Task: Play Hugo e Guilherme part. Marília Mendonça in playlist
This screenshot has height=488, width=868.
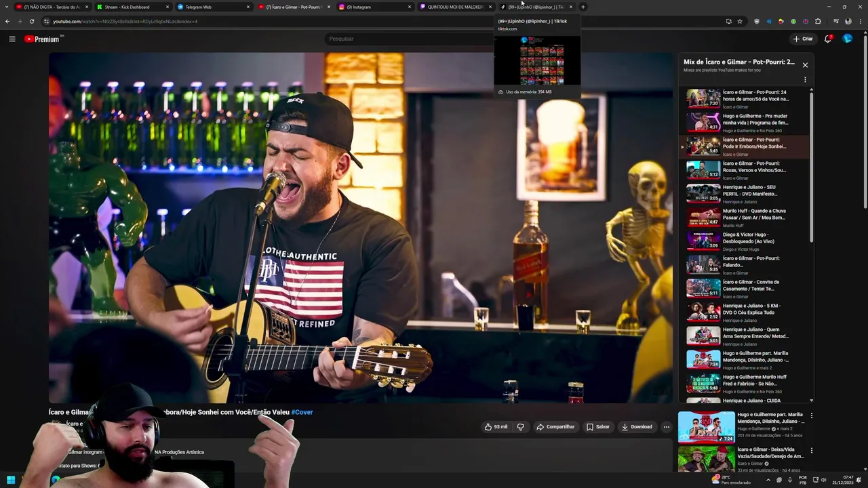Action: tap(745, 359)
